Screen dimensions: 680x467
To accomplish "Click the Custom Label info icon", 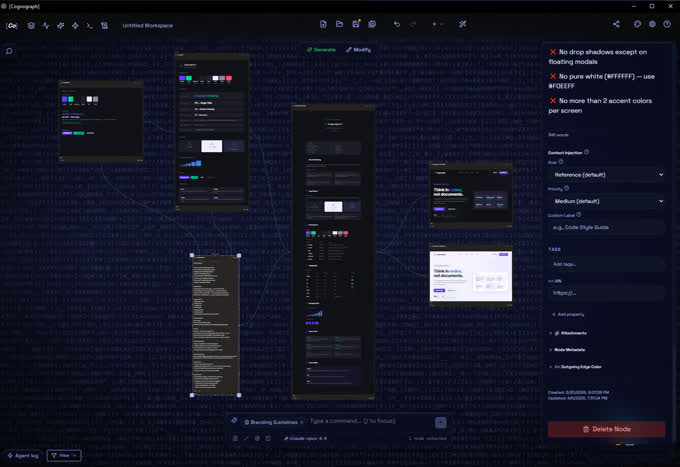I will pyautogui.click(x=579, y=215).
